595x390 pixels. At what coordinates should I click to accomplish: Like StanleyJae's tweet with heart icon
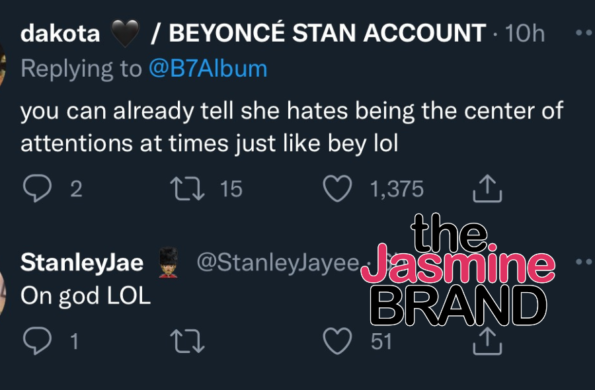[x=337, y=341]
